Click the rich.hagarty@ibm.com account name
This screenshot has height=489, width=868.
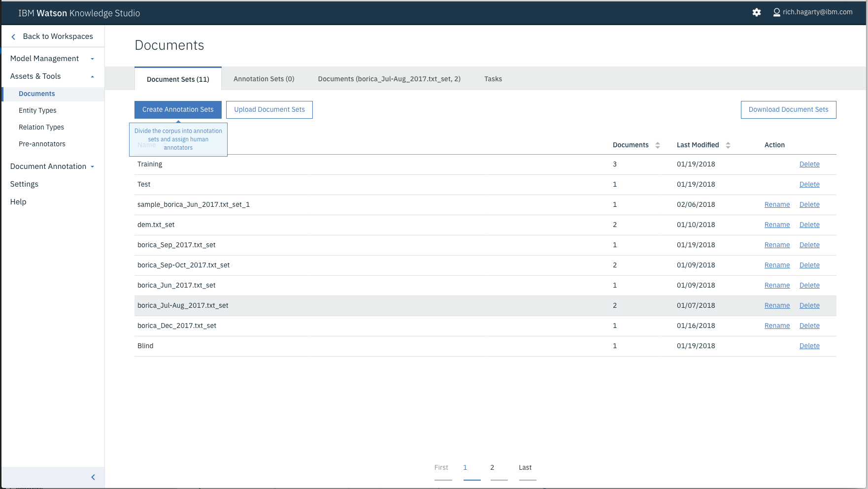coord(817,12)
